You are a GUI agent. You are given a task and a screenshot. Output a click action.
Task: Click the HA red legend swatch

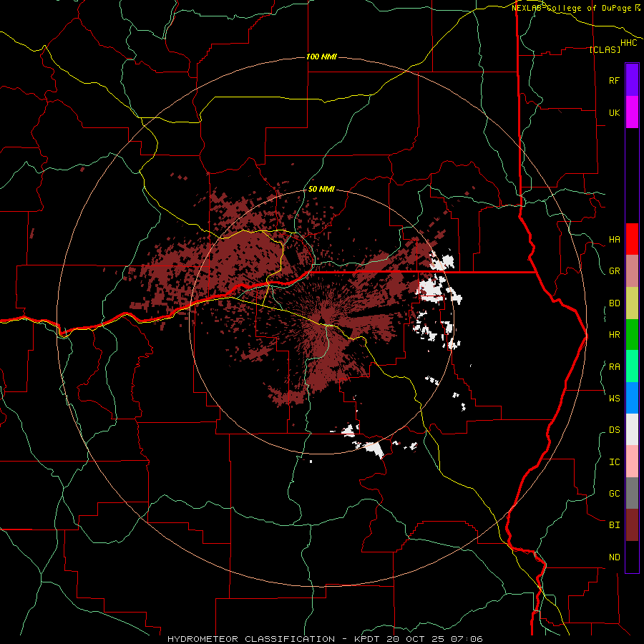632,239
